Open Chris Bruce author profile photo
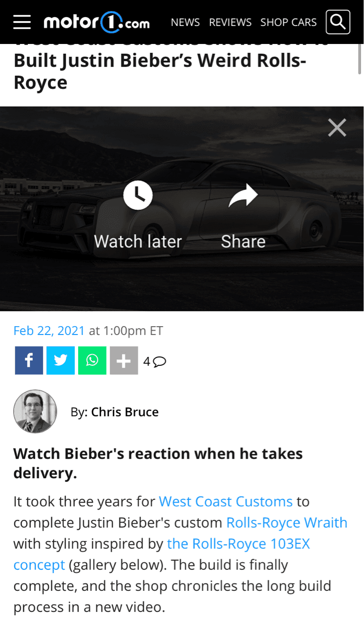The image size is (364, 626). click(x=35, y=411)
